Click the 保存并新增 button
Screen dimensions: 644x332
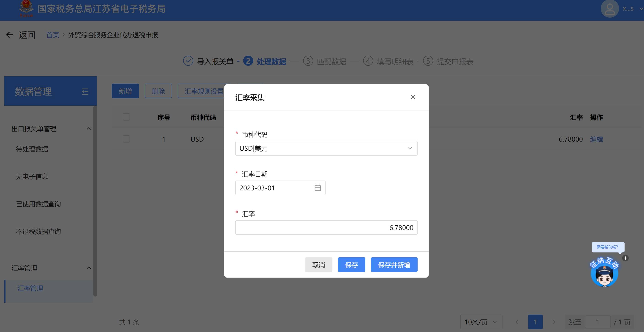tap(394, 265)
